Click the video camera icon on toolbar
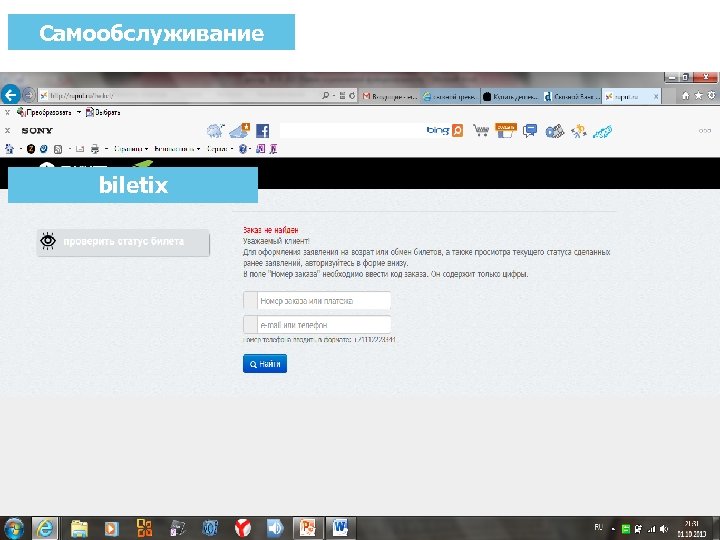 click(554, 131)
